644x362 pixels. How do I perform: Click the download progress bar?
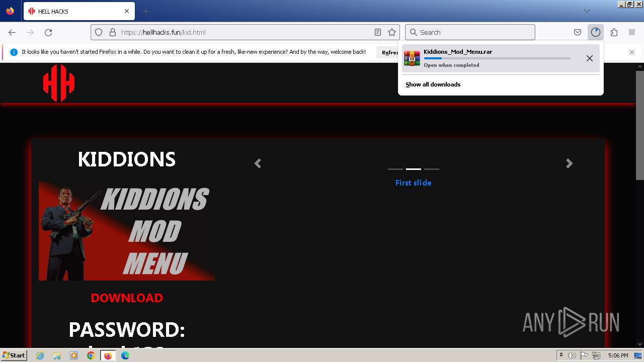[x=497, y=58]
